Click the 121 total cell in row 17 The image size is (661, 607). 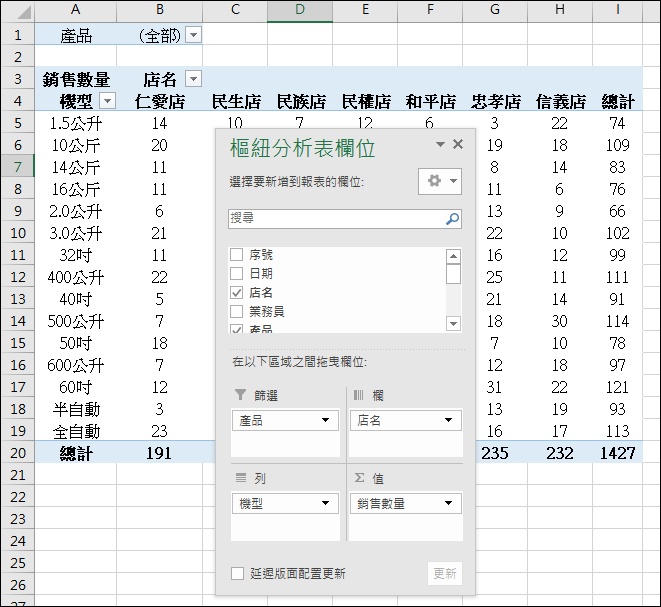[618, 387]
